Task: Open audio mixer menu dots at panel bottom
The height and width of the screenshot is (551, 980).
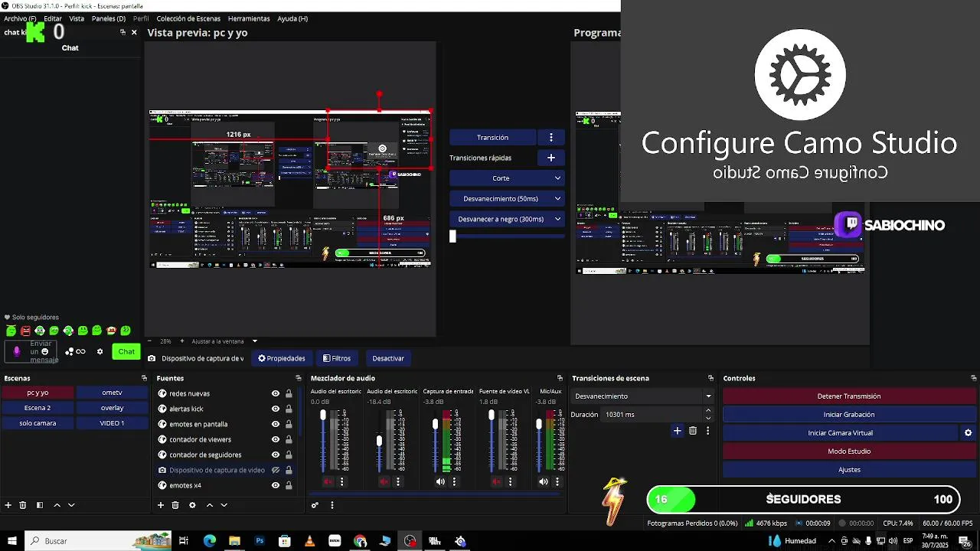Action: pos(332,505)
